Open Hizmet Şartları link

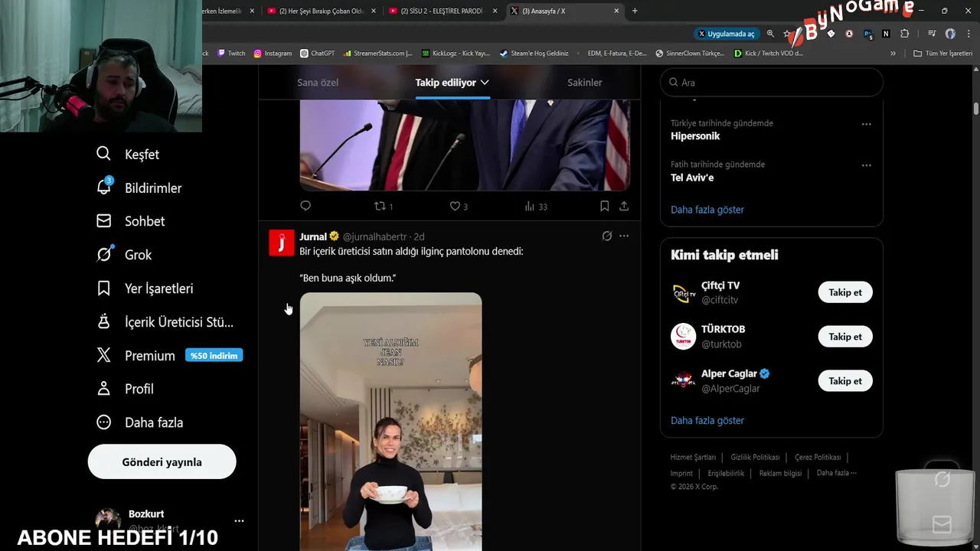pos(693,457)
